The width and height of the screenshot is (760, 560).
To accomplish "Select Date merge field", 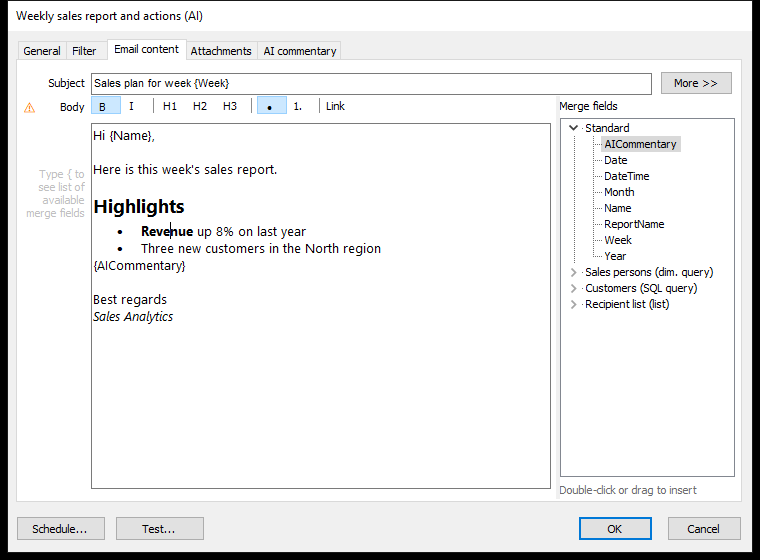I will (616, 160).
